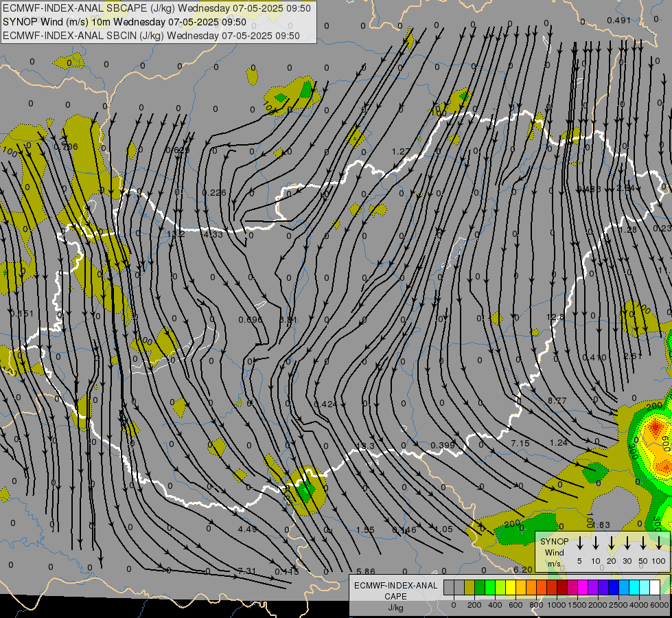Choose the light cyan swatch left of white
This screenshot has height=618, width=672.
[x=644, y=588]
